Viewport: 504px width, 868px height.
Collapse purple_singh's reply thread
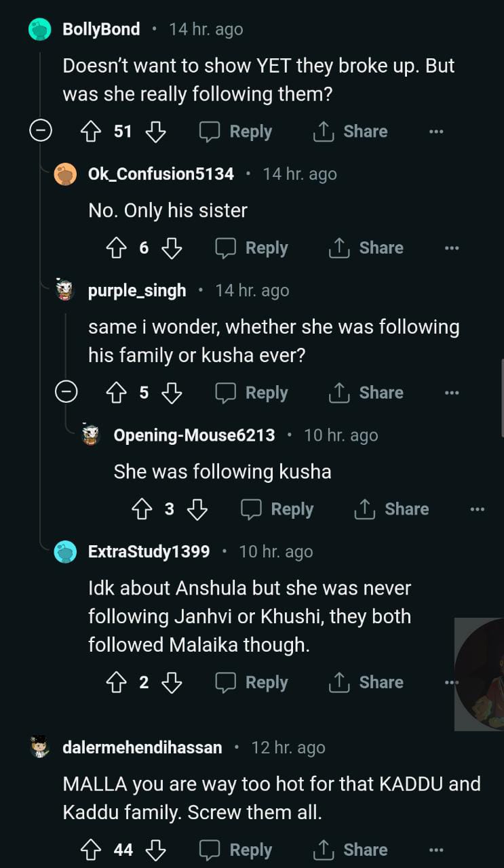pos(66,393)
